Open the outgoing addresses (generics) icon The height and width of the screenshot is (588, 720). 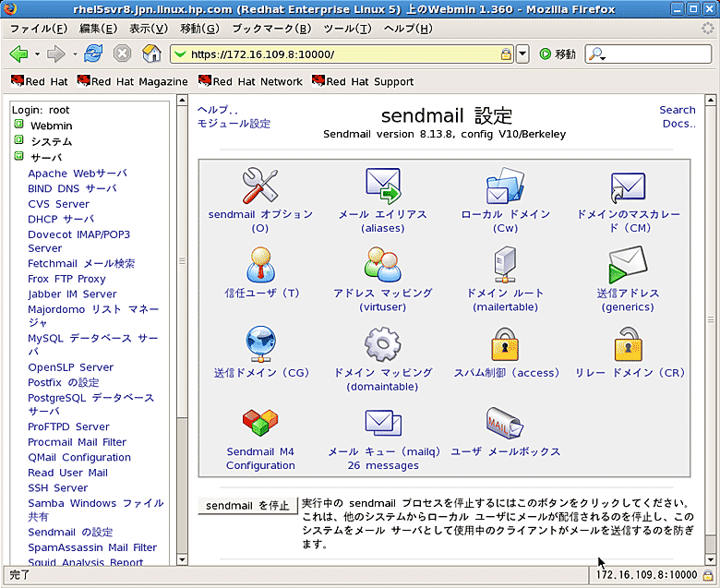tap(628, 264)
